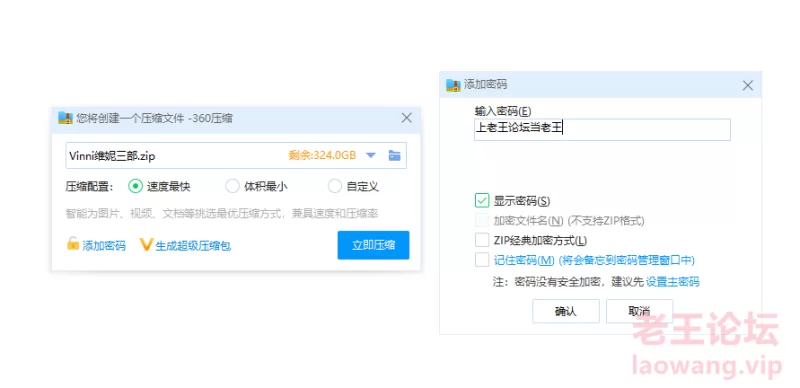Click the 输入密码(E) label
This screenshot has height=388, width=800.
503,111
